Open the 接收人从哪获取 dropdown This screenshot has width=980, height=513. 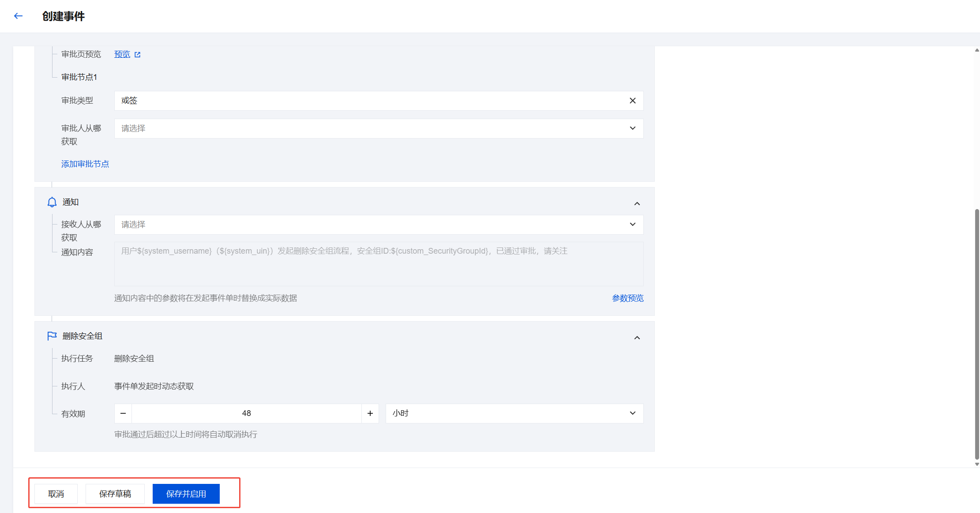(378, 225)
